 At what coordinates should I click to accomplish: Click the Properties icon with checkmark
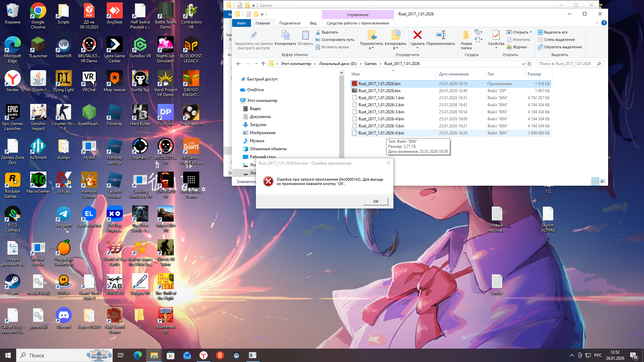click(496, 35)
